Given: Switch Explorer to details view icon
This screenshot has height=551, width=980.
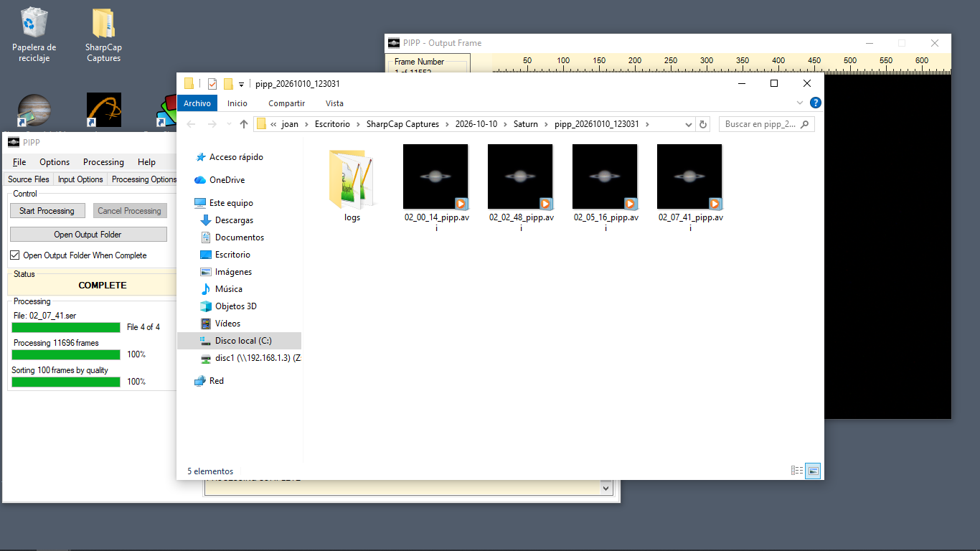Looking at the screenshot, I should pos(797,471).
